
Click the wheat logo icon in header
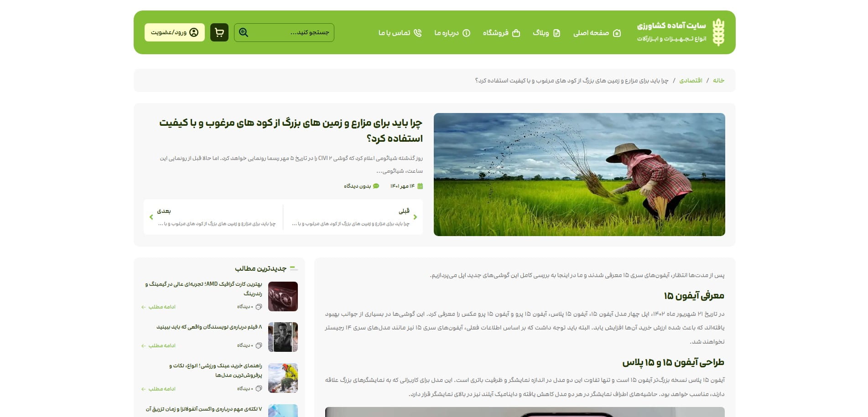coord(718,32)
